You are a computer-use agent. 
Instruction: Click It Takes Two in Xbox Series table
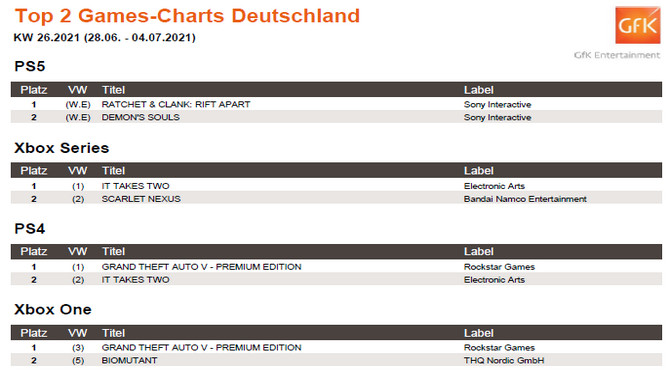[135, 186]
